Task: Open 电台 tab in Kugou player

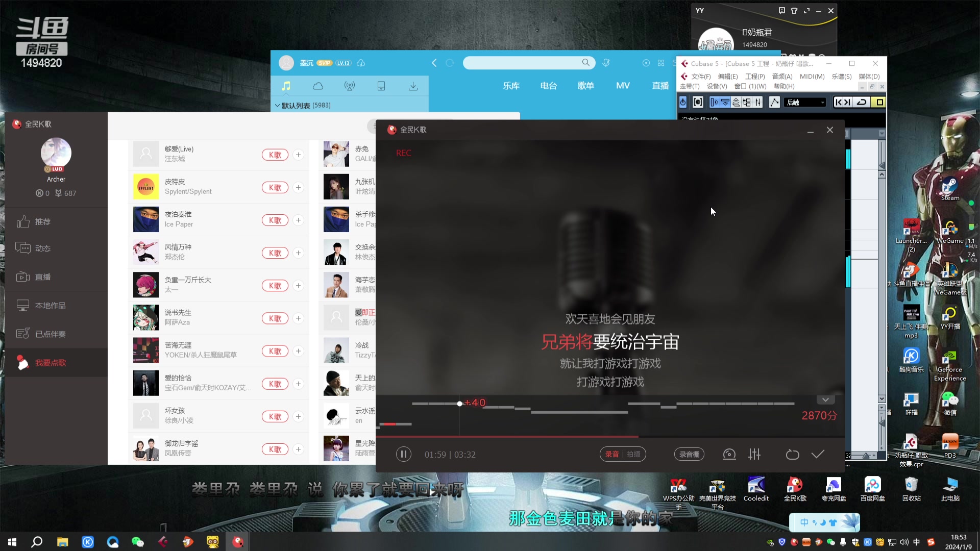Action: (548, 86)
